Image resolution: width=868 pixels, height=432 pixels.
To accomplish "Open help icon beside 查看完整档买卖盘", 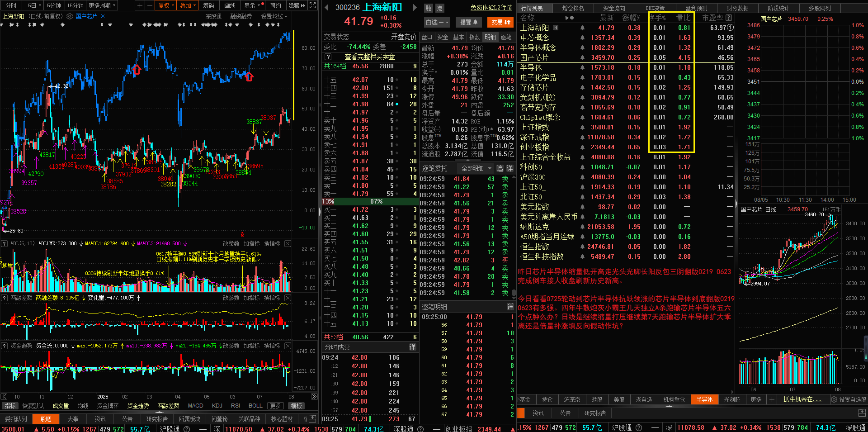I will click(x=328, y=57).
